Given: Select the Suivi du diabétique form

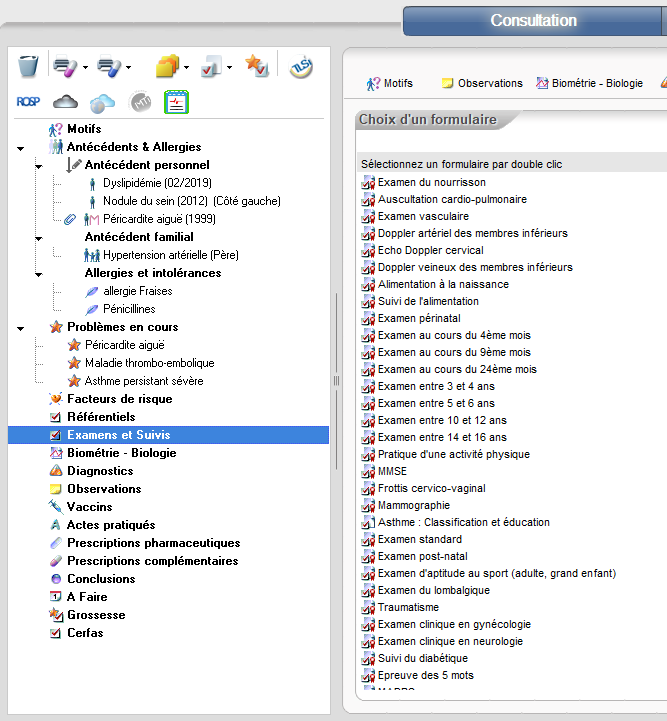Looking at the screenshot, I should 422,658.
